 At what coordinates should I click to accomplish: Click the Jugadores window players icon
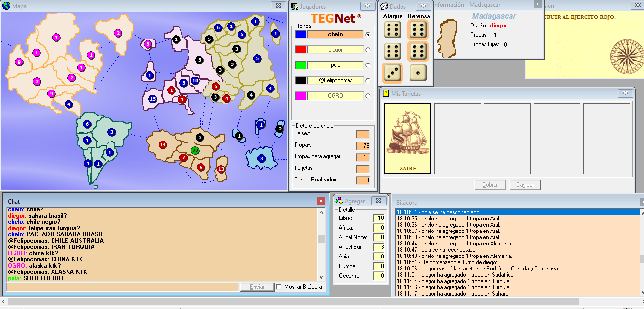point(294,7)
